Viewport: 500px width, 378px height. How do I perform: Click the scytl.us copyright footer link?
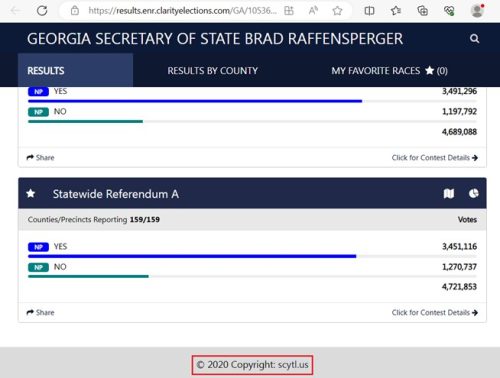click(x=252, y=365)
